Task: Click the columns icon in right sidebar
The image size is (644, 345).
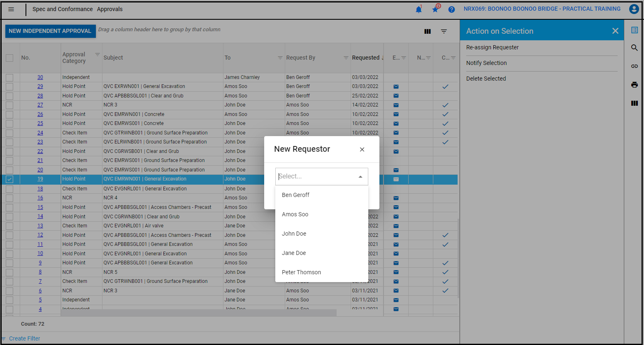Action: [635, 103]
